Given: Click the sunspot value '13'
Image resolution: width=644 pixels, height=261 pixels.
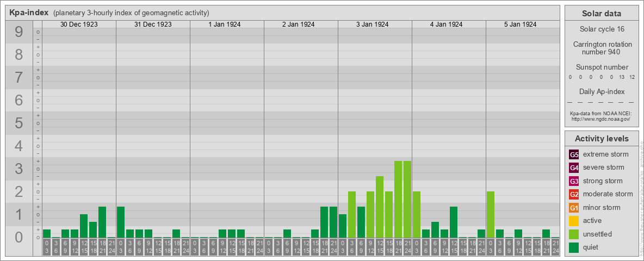Looking at the screenshot, I should click(622, 77).
